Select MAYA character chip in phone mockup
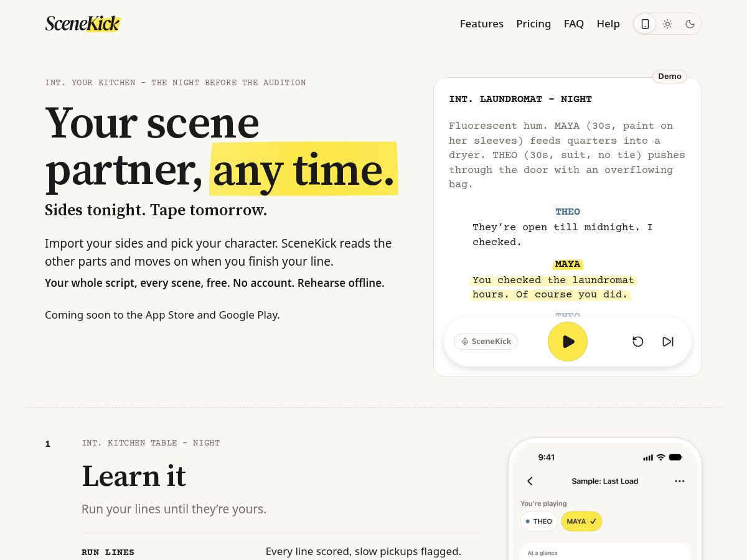The height and width of the screenshot is (560, 747). [581, 521]
